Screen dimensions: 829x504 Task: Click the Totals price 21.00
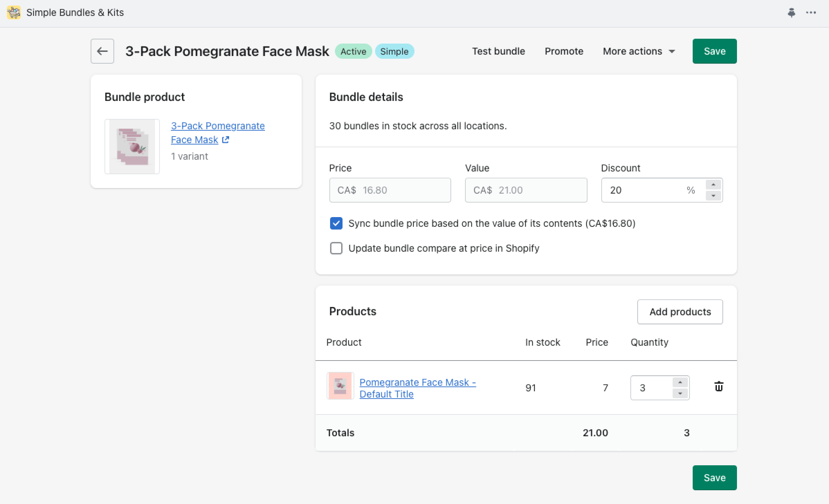coord(595,433)
